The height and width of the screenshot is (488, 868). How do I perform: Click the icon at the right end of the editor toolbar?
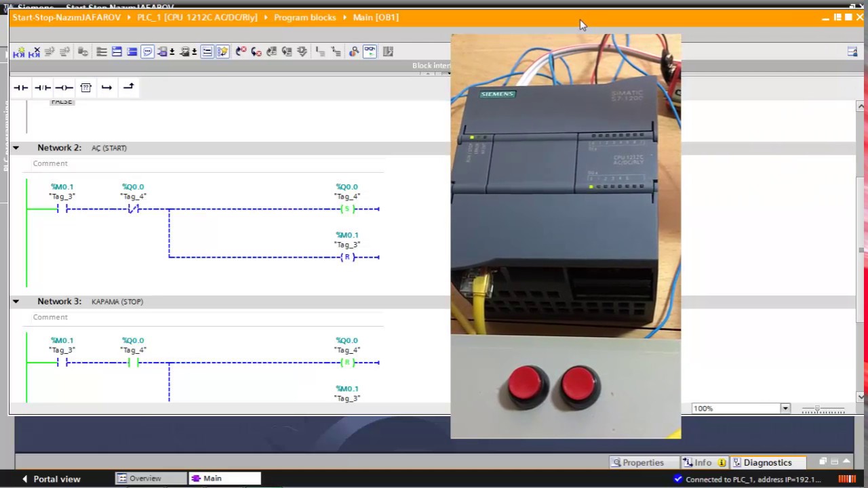coord(852,52)
